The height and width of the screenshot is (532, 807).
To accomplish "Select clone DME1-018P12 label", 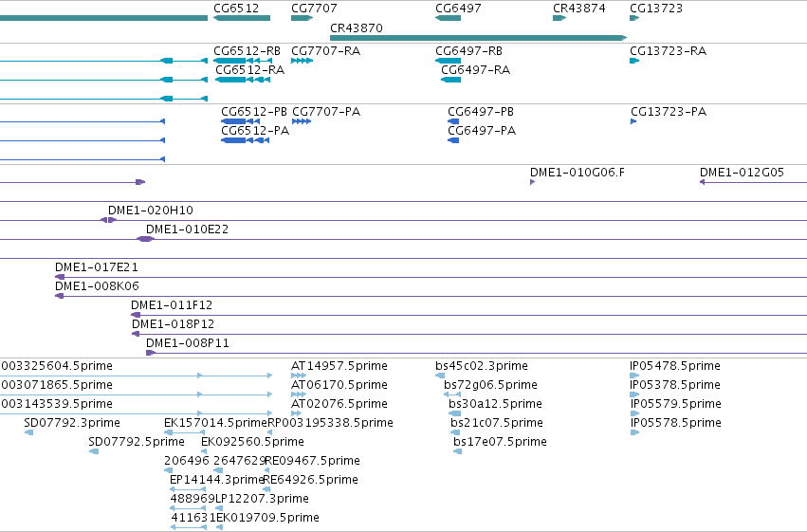I will (x=173, y=324).
